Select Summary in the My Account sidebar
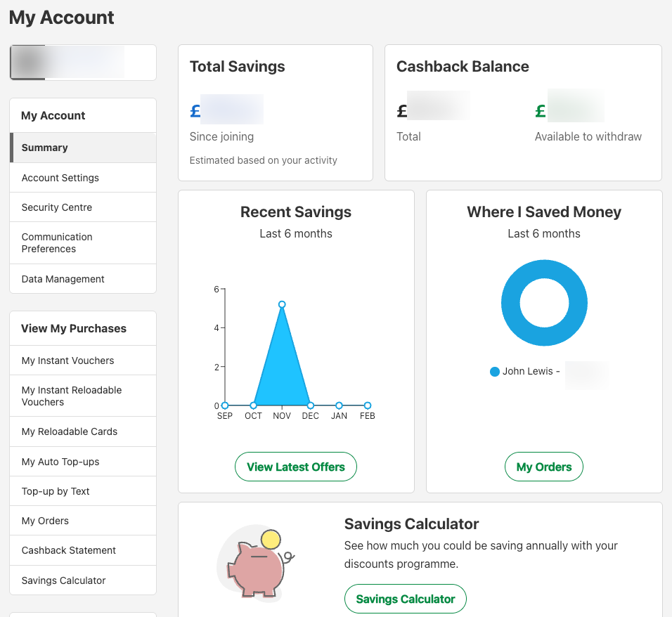The width and height of the screenshot is (672, 617). [x=44, y=148]
